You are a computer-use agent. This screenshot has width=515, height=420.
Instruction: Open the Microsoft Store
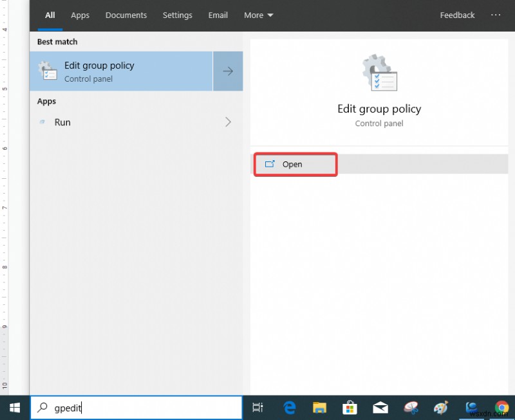tap(350, 407)
